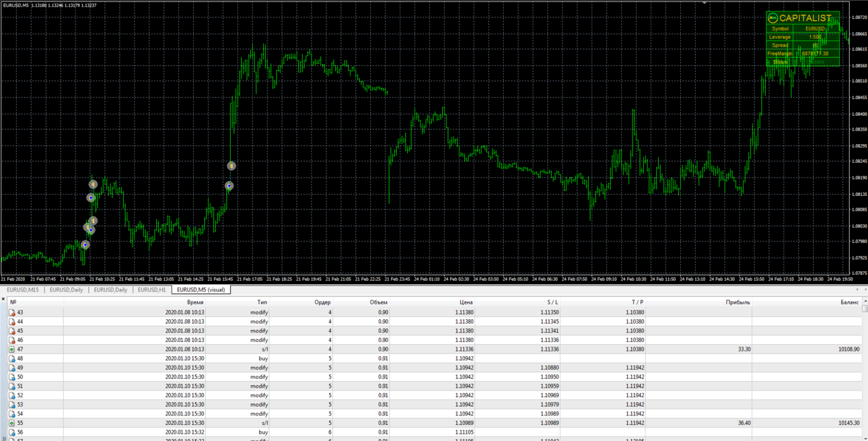Click the price 1.11105 in row 56
The height and width of the screenshot is (441, 868).
point(464,432)
